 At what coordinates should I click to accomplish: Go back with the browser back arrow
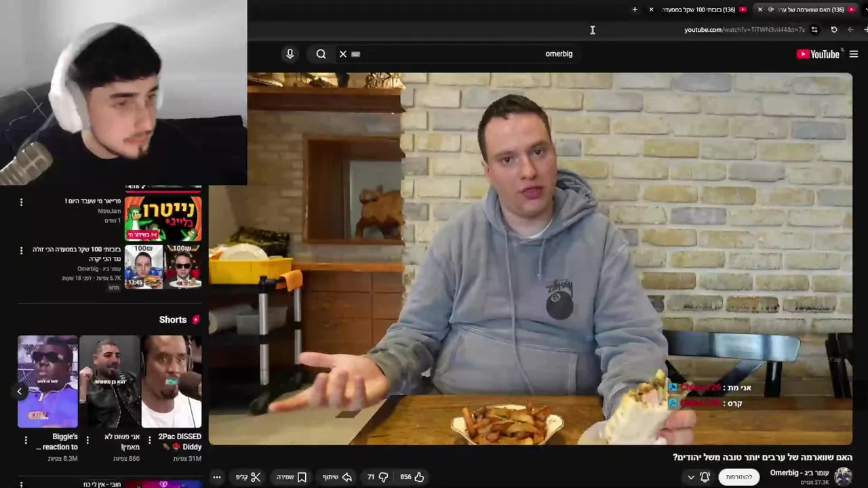850,30
